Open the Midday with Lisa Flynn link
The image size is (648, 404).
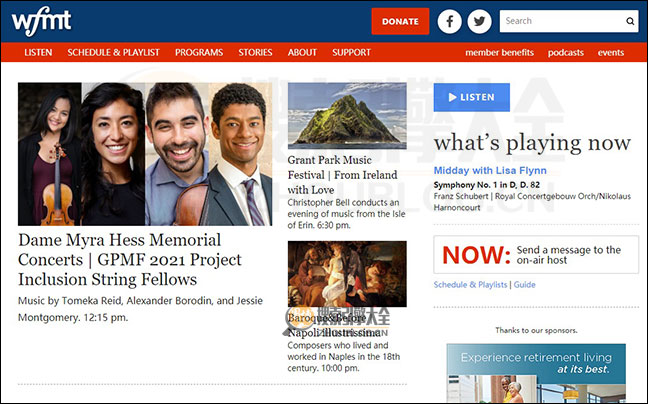pos(490,171)
